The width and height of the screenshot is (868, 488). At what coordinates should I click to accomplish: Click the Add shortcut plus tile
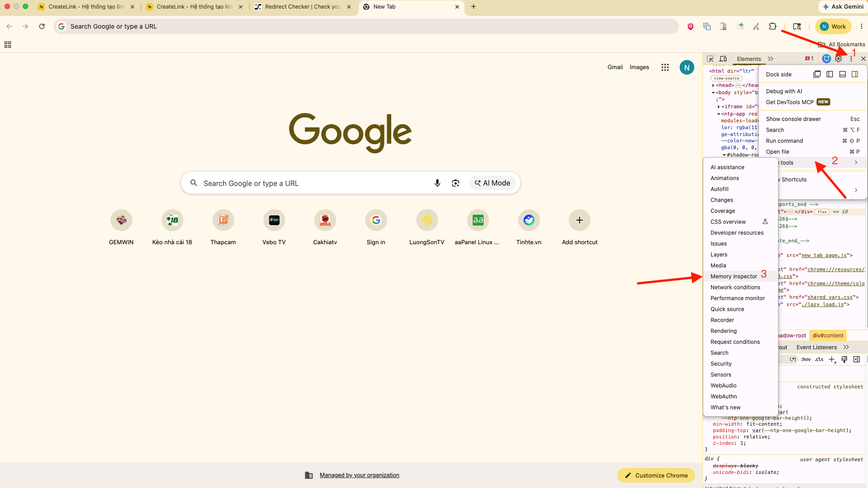pyautogui.click(x=580, y=227)
